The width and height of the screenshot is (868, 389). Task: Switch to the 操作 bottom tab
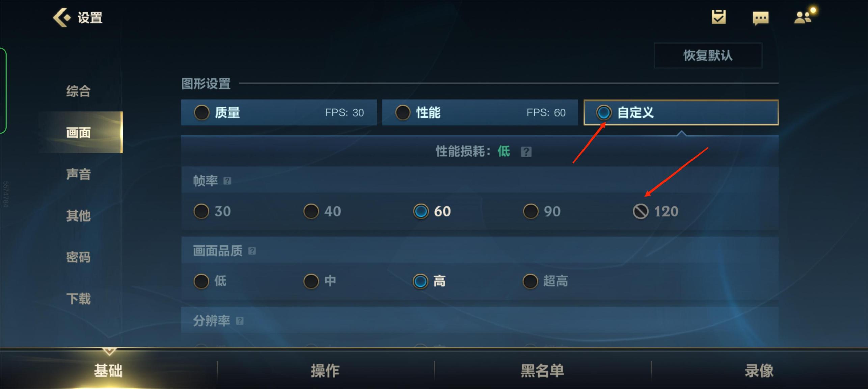[325, 370]
